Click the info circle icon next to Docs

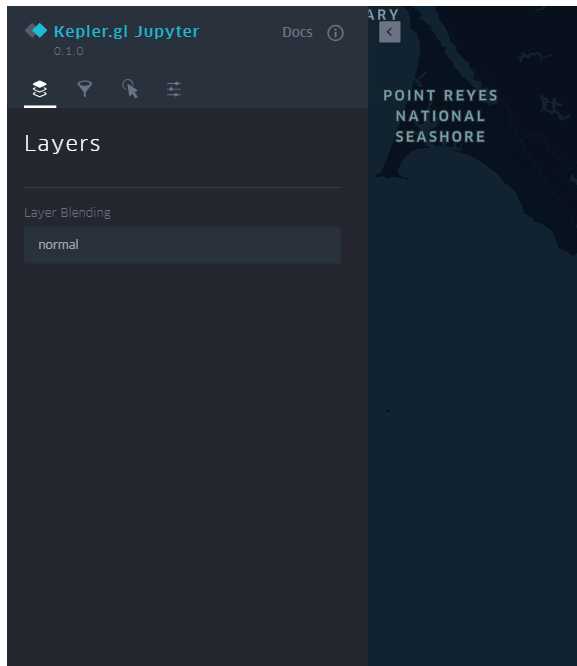point(335,33)
